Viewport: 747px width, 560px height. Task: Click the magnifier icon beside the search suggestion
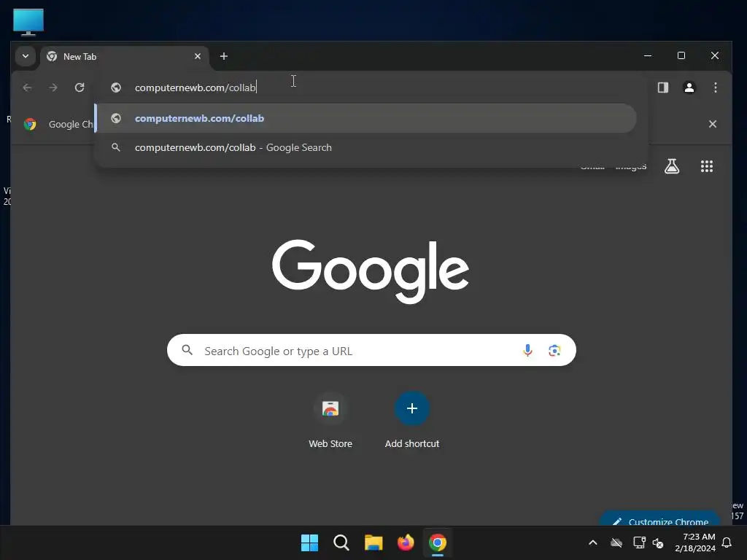(116, 147)
